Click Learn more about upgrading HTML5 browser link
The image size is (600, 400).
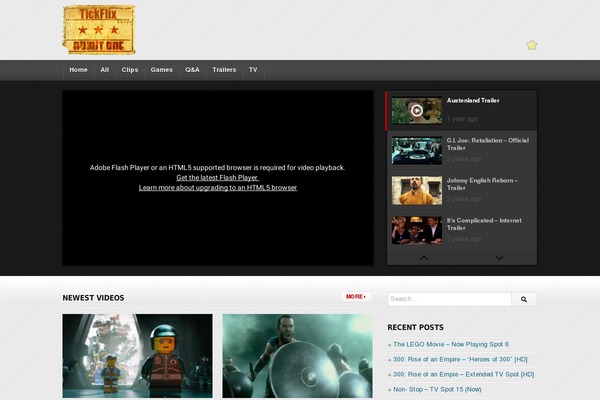tap(218, 188)
